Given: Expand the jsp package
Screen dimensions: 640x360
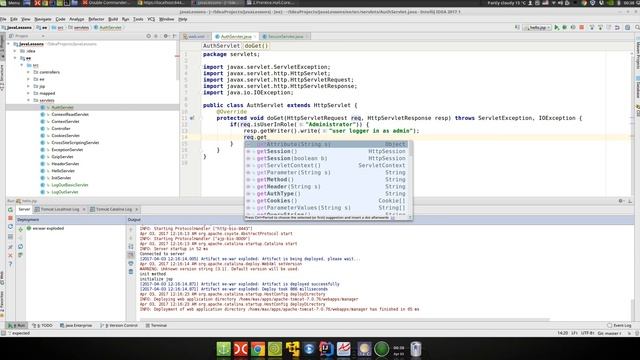Looking at the screenshot, I should pos(29,87).
